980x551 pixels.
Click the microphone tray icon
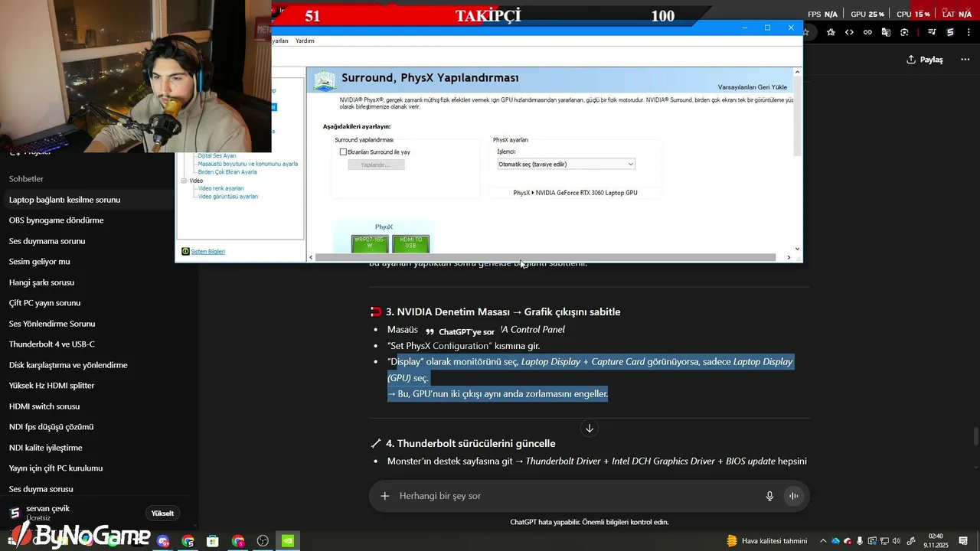tap(860, 541)
